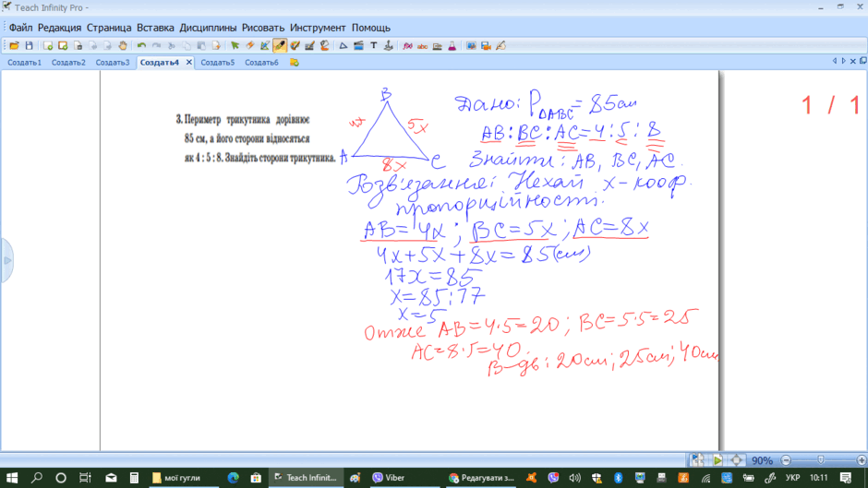Screen dimensions: 868x488
Task: Switch to the Создать5 tab
Action: pyautogui.click(x=218, y=63)
